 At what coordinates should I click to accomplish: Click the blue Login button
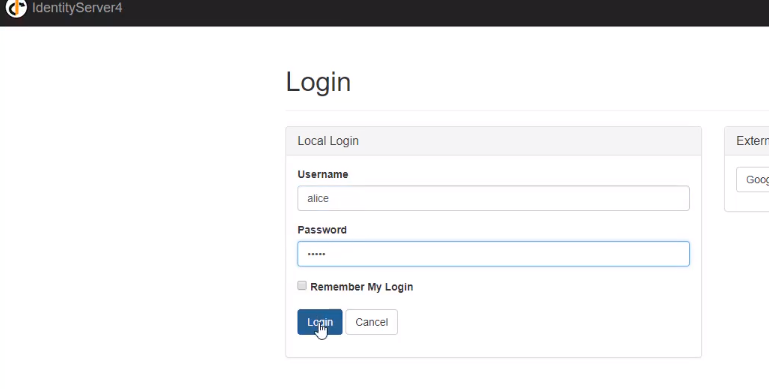(x=320, y=322)
